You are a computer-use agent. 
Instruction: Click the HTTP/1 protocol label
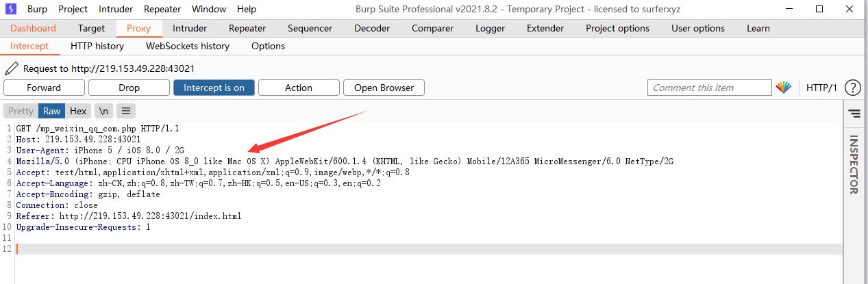821,88
